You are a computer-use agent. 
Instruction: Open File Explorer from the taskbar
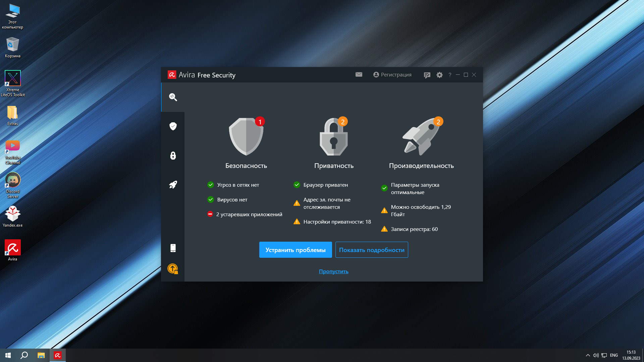pos(41,355)
